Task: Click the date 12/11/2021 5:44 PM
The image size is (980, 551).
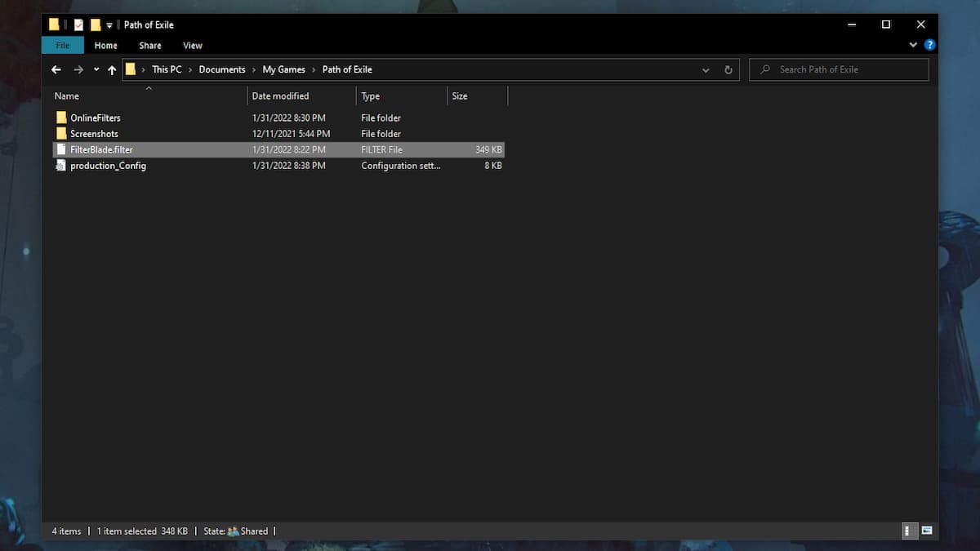Action: click(x=292, y=134)
